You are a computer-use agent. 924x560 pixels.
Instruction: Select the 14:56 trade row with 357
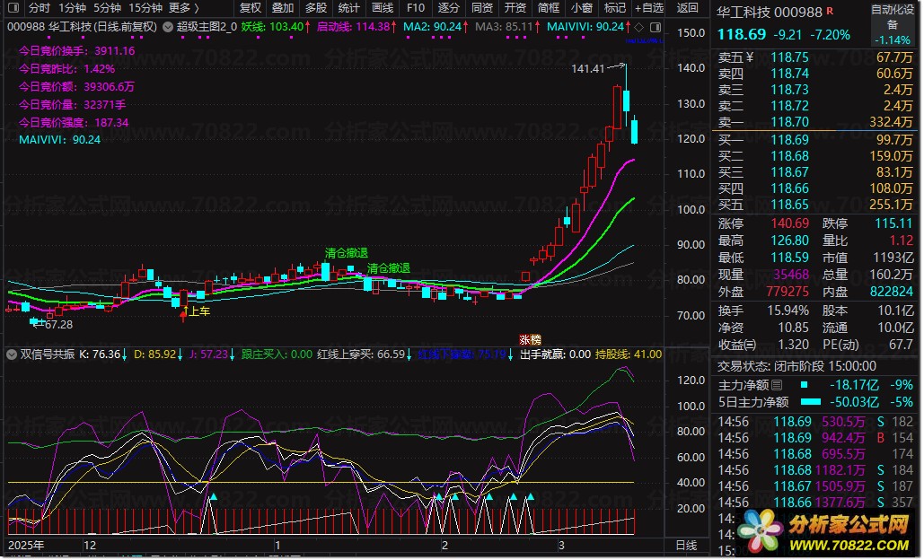click(x=815, y=503)
